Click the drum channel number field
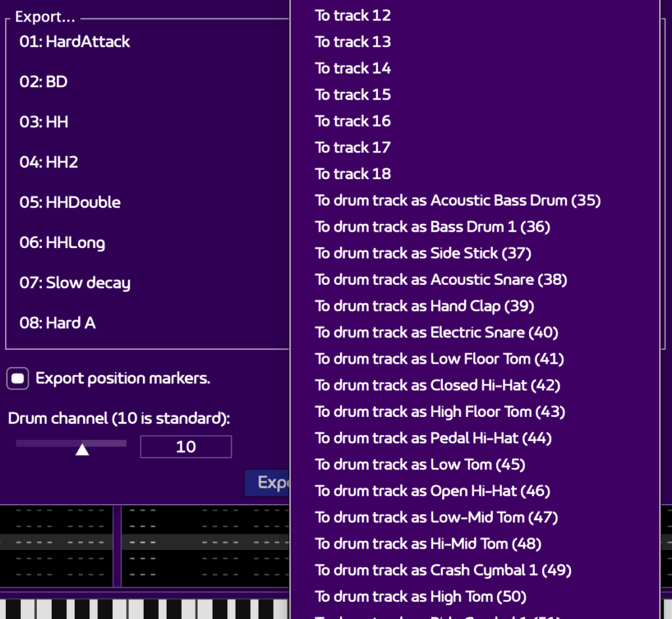This screenshot has height=619, width=672. (x=186, y=447)
